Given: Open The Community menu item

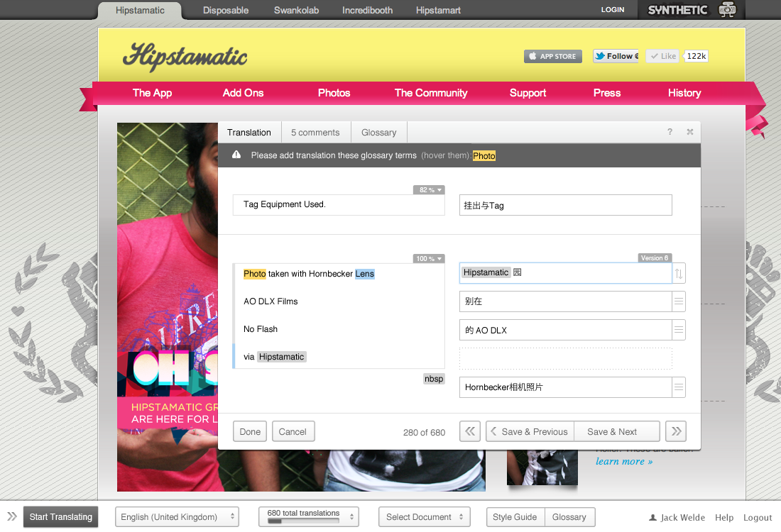Looking at the screenshot, I should [x=431, y=93].
